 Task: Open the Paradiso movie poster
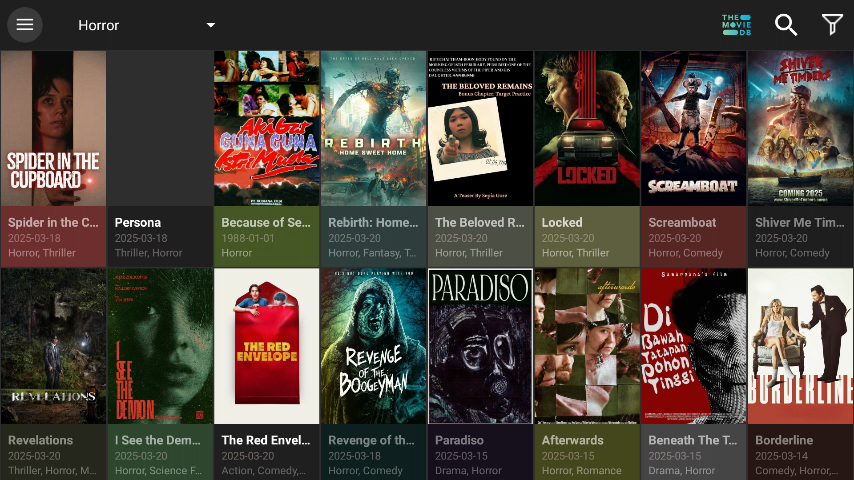(480, 346)
